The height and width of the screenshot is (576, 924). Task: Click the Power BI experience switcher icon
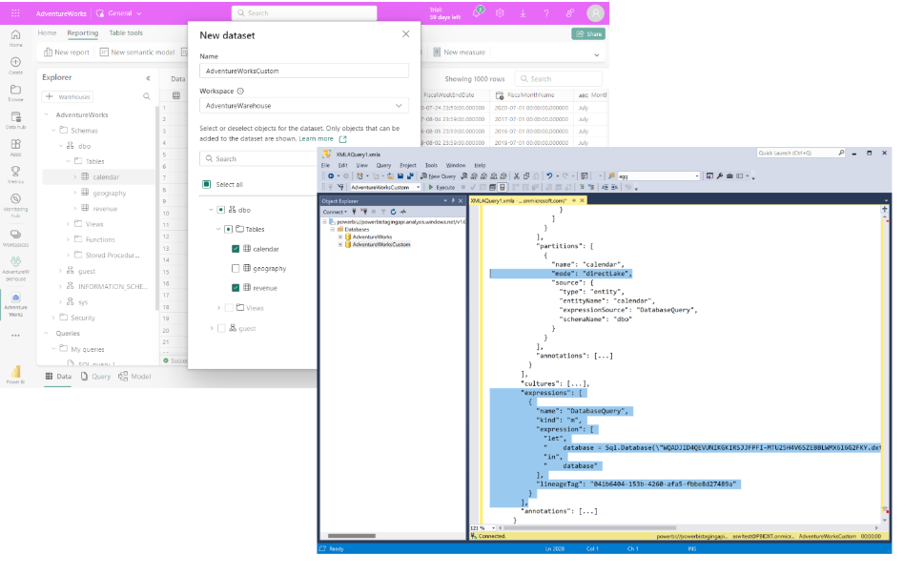[x=16, y=374]
